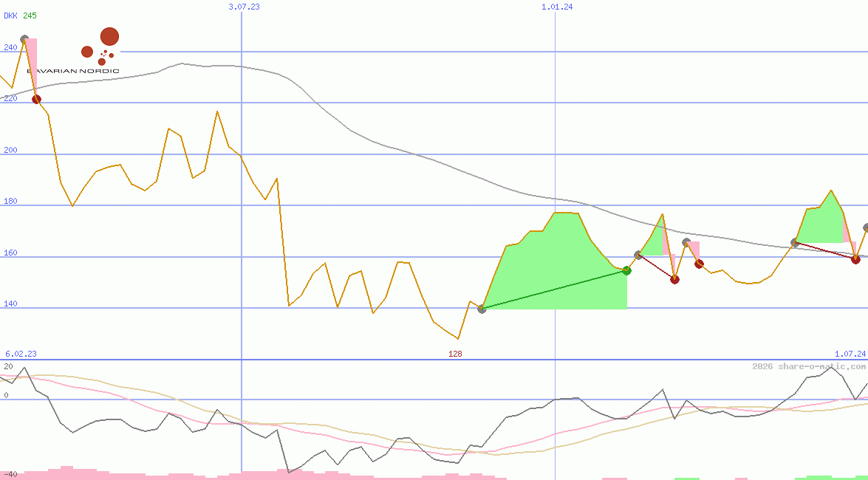Image resolution: width=868 pixels, height=480 pixels.
Task: Click the red 128 low price label
Action: coord(455,354)
